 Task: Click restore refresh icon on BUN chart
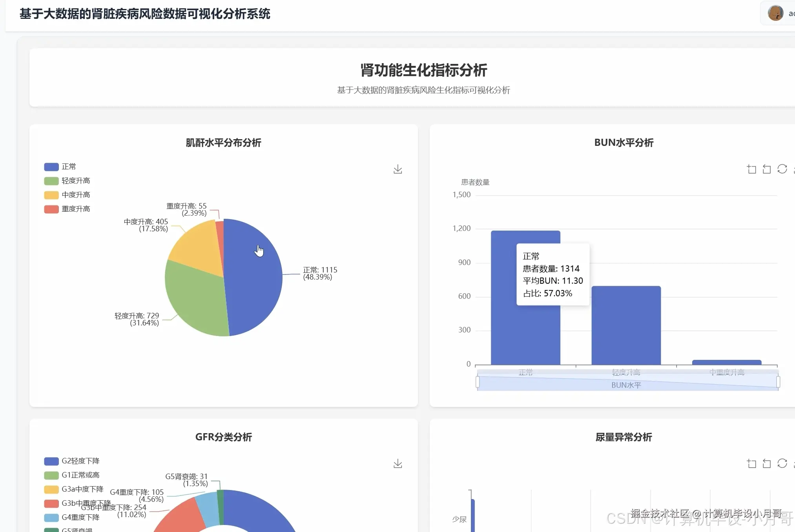[x=782, y=169]
